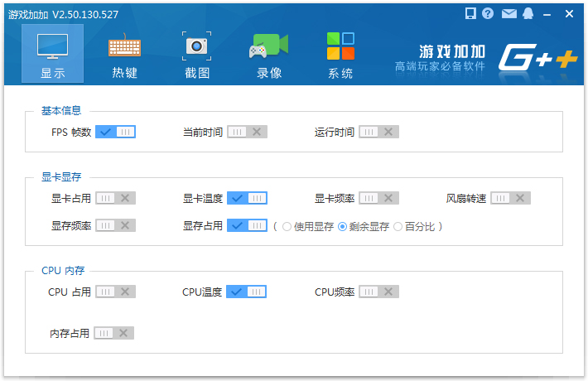Open the 显示 display settings tab

click(52, 54)
